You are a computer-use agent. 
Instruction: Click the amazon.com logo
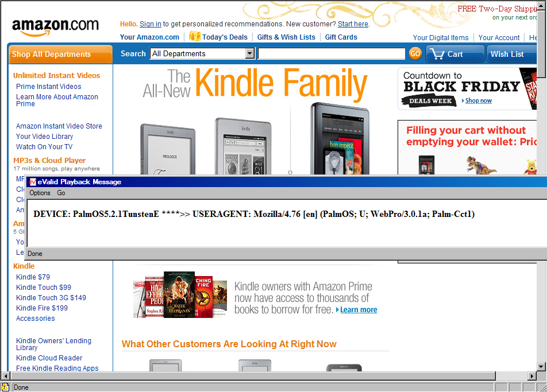click(x=55, y=26)
